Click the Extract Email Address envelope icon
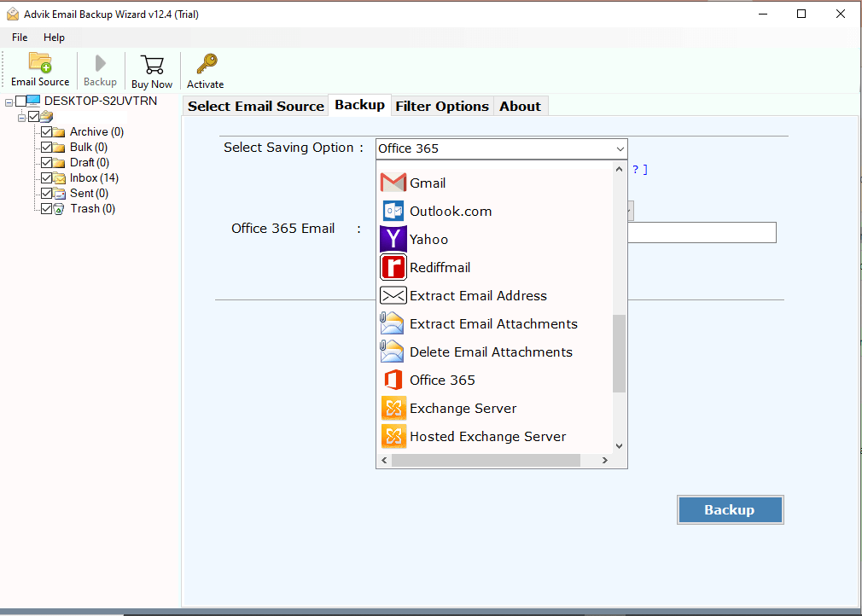Screen dimensions: 862x616 click(x=393, y=296)
